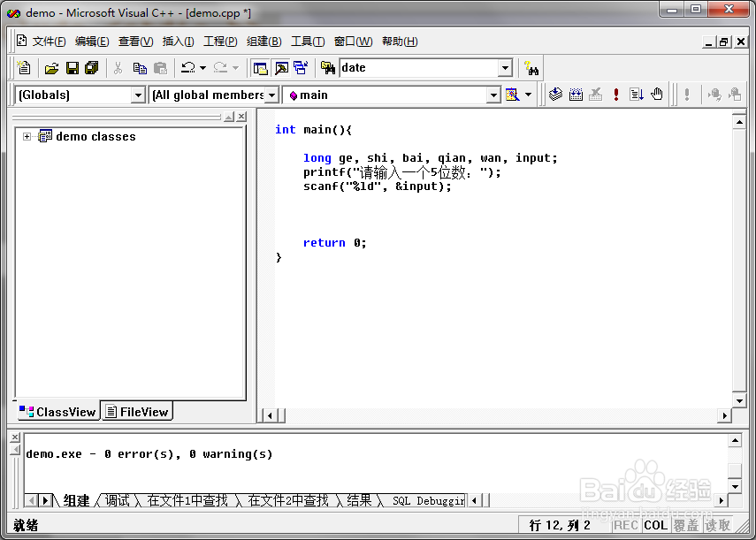The height and width of the screenshot is (540, 756).
Task: Open the 帮助(H) menu
Action: [400, 42]
